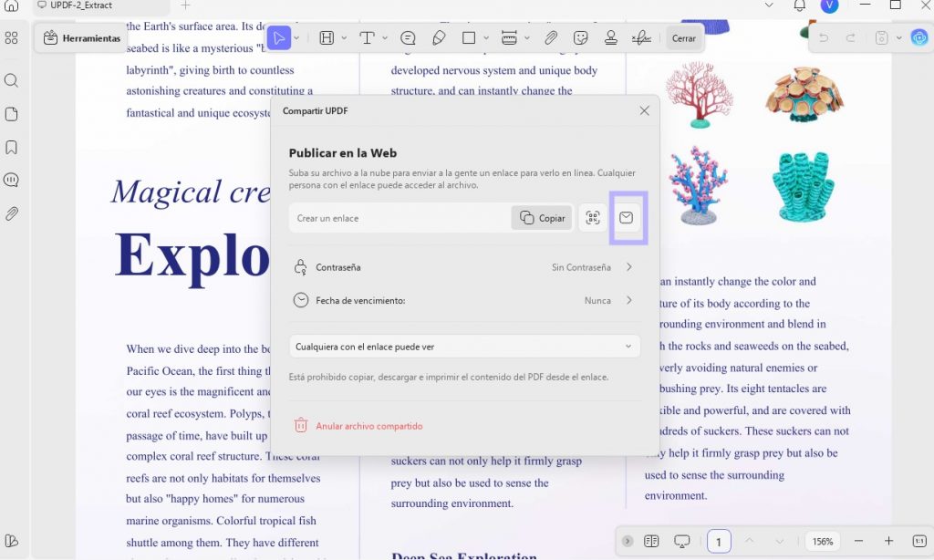
Task: Select the measure ruler tool
Action: [509, 38]
